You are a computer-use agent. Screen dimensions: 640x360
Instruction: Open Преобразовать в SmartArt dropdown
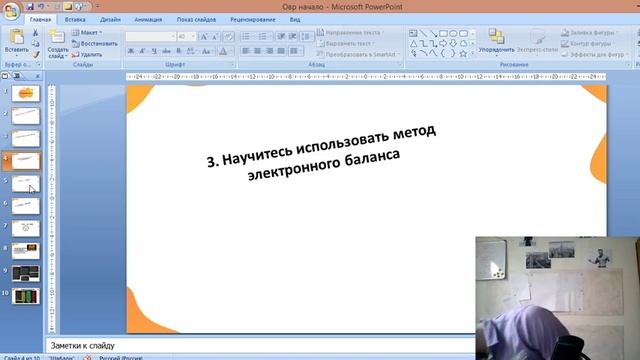358,54
